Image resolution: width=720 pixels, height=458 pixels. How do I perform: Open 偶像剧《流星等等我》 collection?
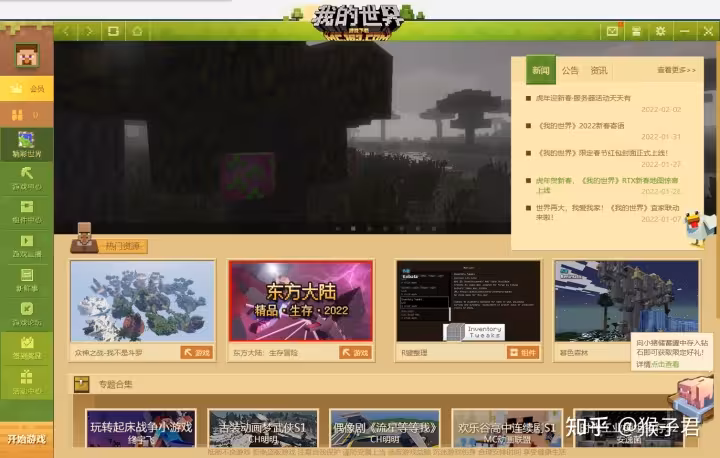(385, 428)
